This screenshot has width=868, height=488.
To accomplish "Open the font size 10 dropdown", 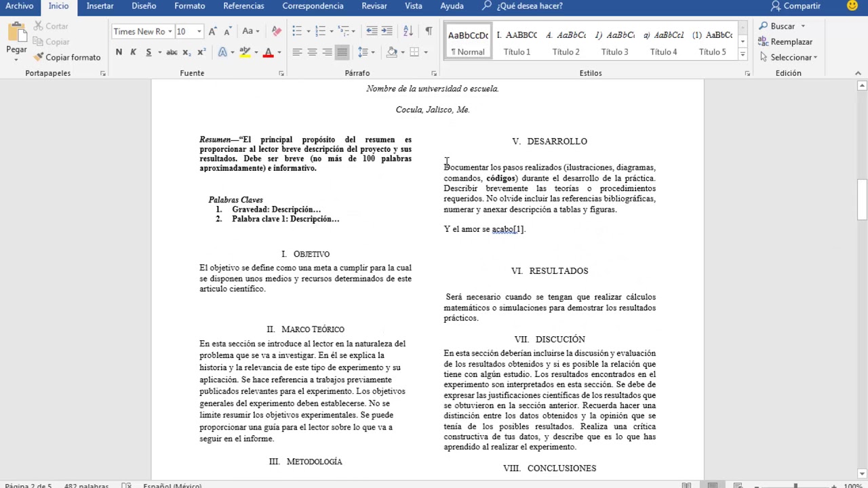I will 199,31.
